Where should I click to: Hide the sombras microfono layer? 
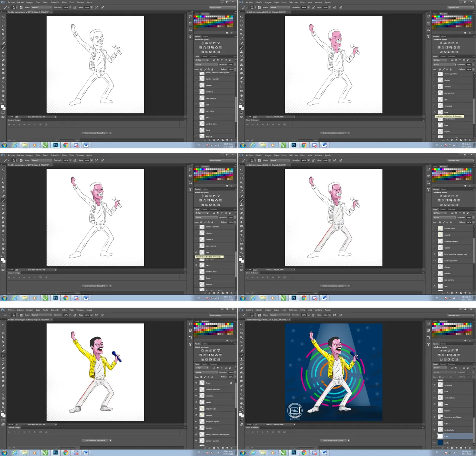pos(196,389)
